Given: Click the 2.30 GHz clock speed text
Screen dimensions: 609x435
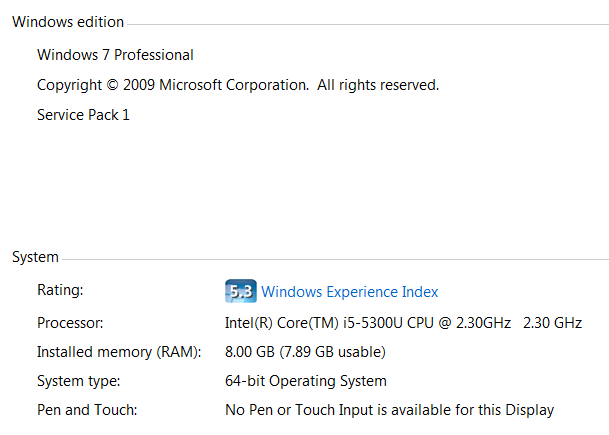Looking at the screenshot, I should [552, 323].
